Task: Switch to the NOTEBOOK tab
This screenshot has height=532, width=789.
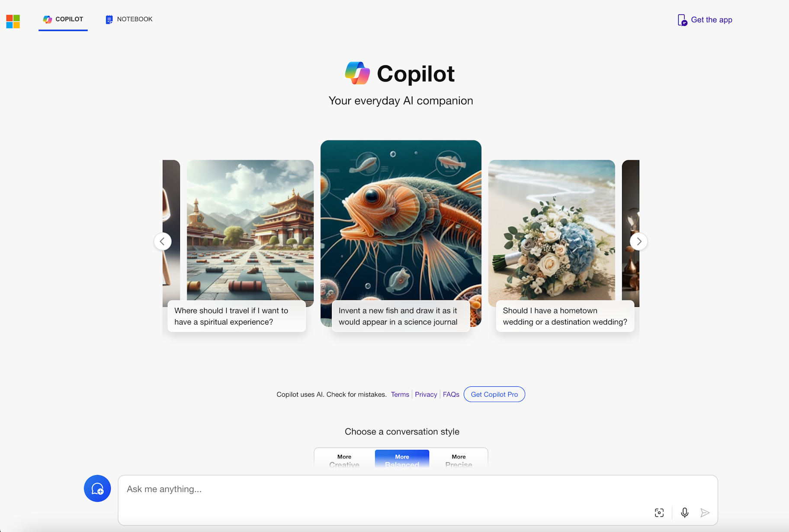Action: coord(129,19)
